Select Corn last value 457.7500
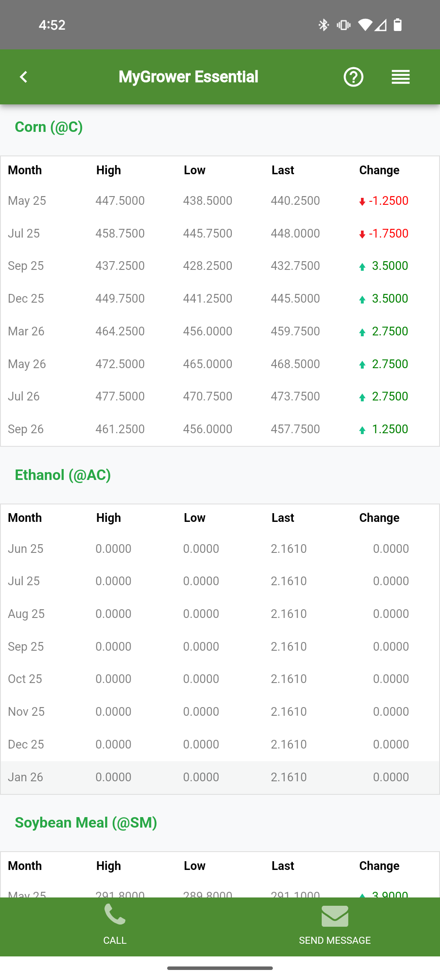The image size is (440, 980). tap(296, 429)
